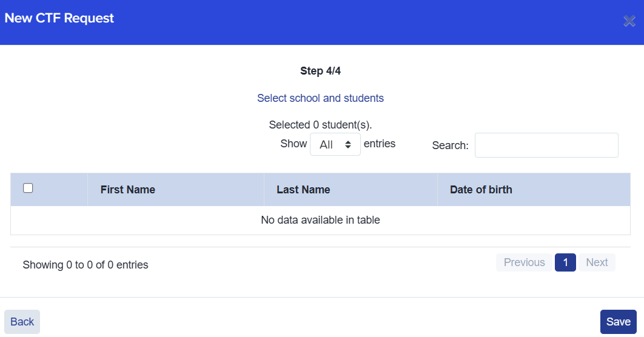Tick the select-all checkbox in table header
This screenshot has height=337, width=644.
[x=28, y=189]
